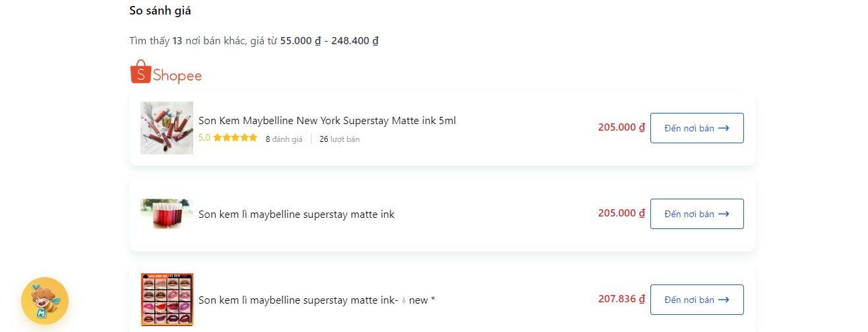Open Son Kem Maybelline New York Superstay title

point(327,121)
